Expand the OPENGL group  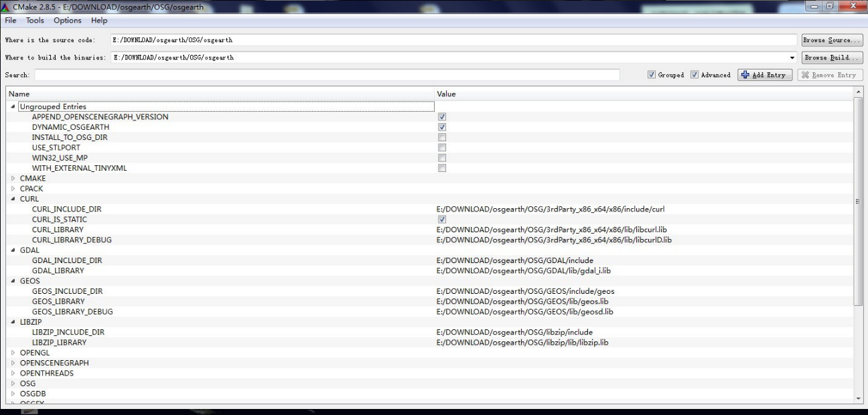pyautogui.click(x=14, y=353)
